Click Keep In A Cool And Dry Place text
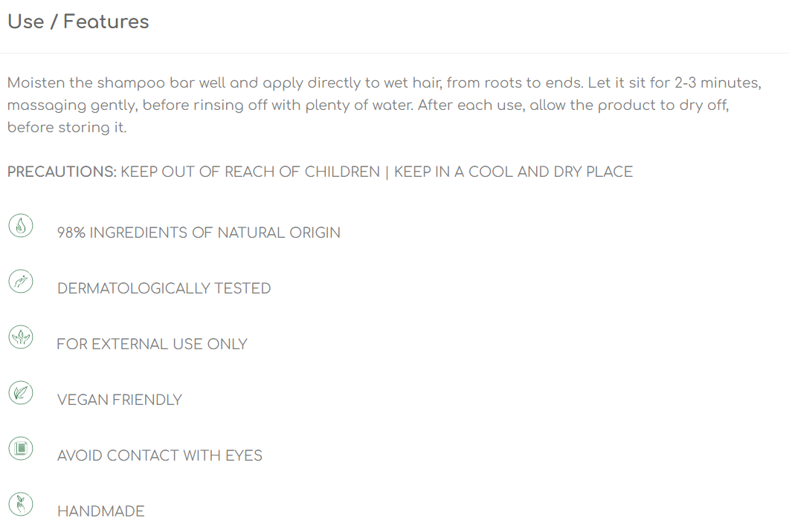Screen dimensions: 789x532 [513, 172]
